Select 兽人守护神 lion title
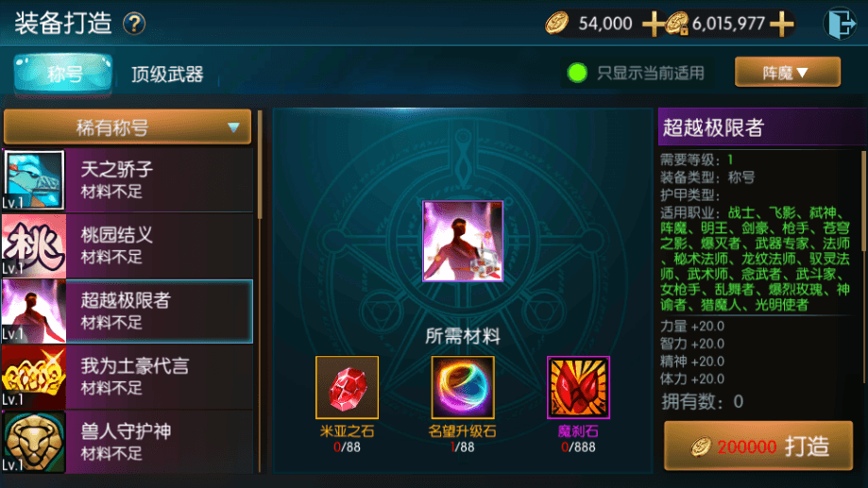868x488 pixels. click(128, 442)
